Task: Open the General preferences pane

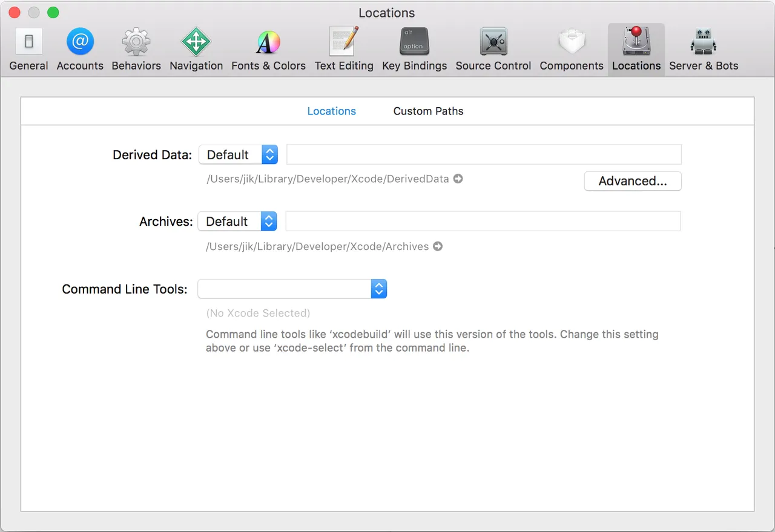Action: 28,50
